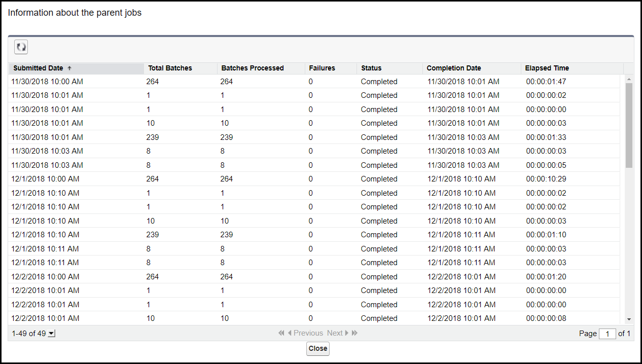Sort by Total Batches column header
This screenshot has height=364, width=642.
pyautogui.click(x=170, y=68)
